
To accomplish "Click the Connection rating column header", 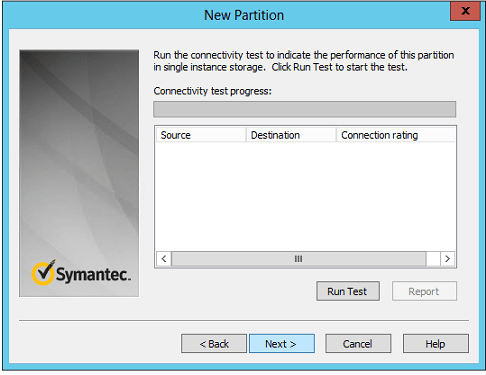I will pos(396,135).
